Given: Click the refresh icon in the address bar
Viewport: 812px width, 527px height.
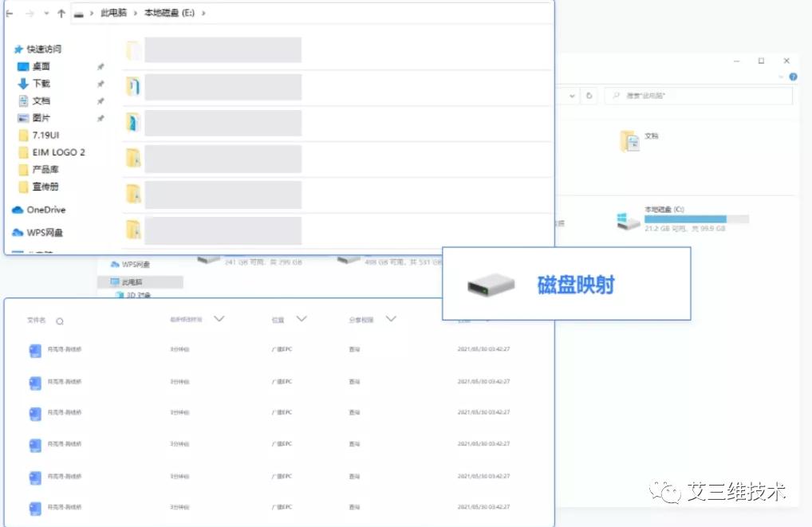Looking at the screenshot, I should point(588,94).
